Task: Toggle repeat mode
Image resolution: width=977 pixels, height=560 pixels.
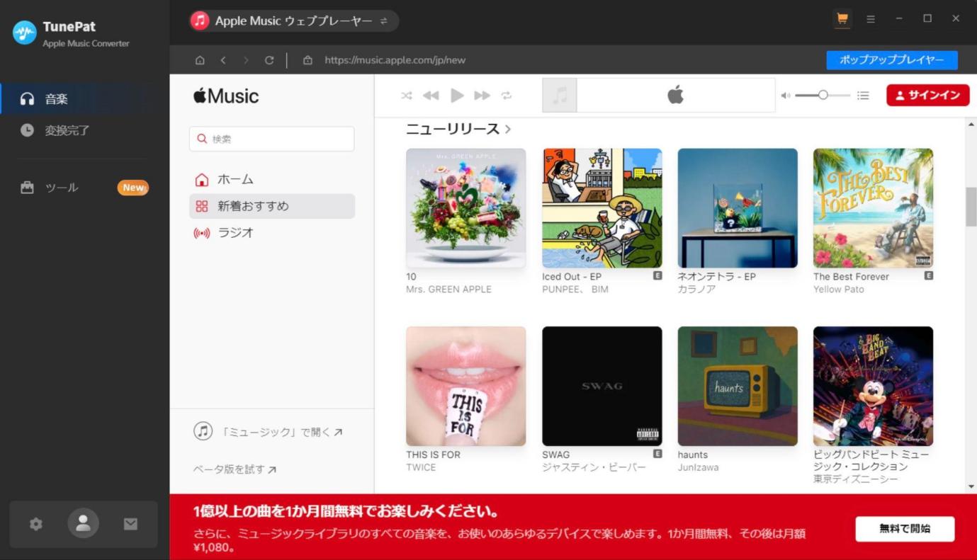Action: (x=507, y=96)
